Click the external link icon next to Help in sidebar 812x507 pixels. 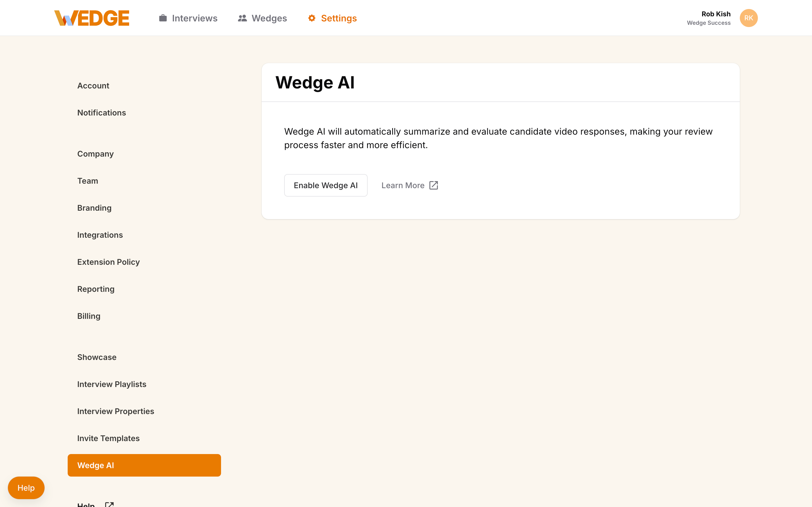pos(109,504)
